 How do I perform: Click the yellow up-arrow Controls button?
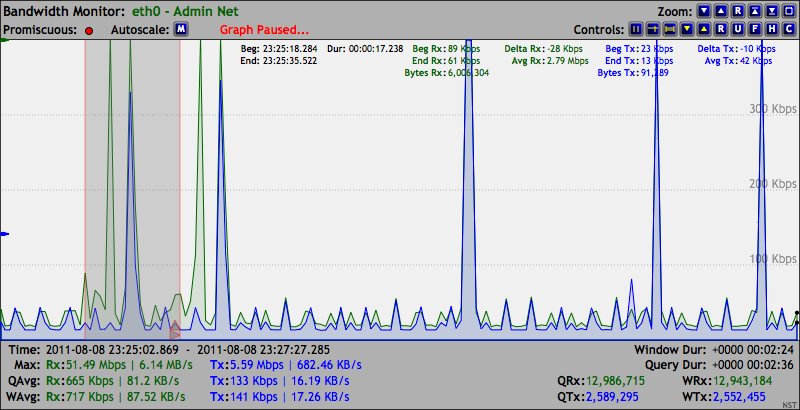point(703,30)
